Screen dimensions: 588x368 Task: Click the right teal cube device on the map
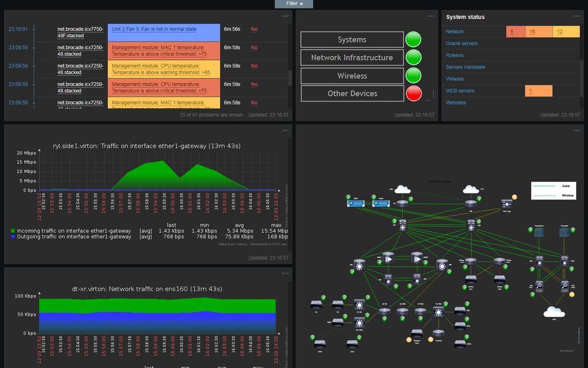click(x=564, y=232)
